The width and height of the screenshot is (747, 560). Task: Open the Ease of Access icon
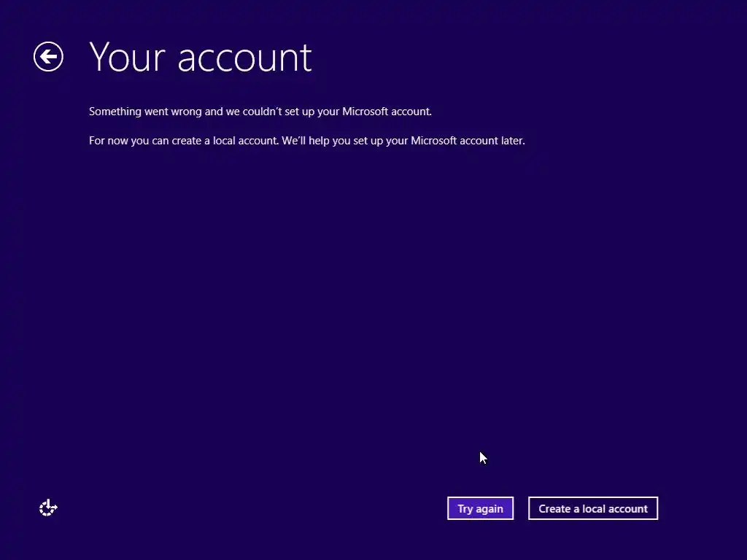[48, 508]
